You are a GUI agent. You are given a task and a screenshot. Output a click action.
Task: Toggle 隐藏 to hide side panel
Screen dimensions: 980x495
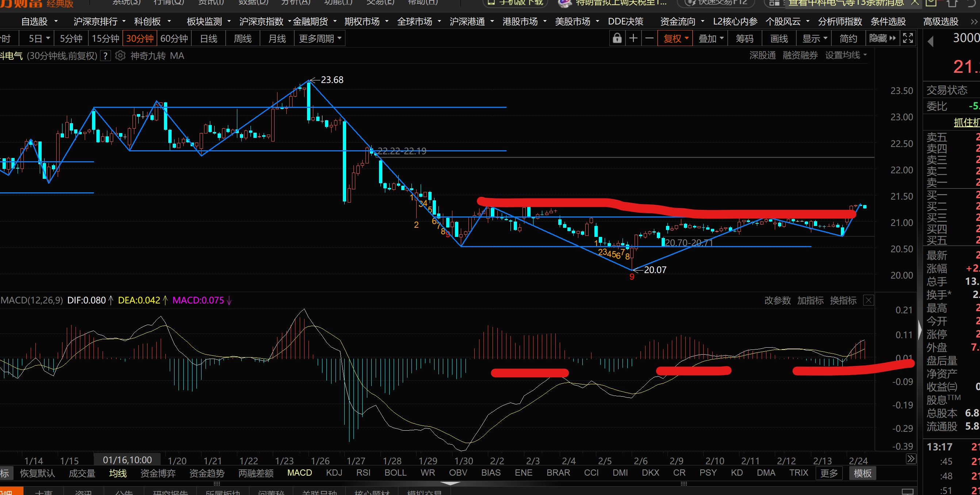(x=882, y=38)
